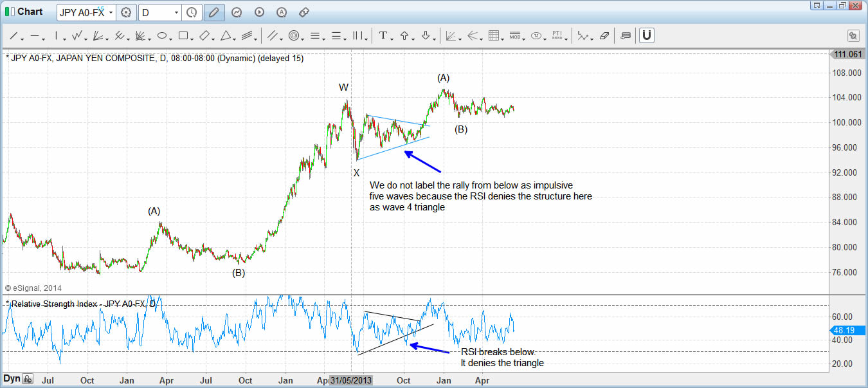
Task: Toggle the pencil drawing toolbar button
Action: click(214, 12)
